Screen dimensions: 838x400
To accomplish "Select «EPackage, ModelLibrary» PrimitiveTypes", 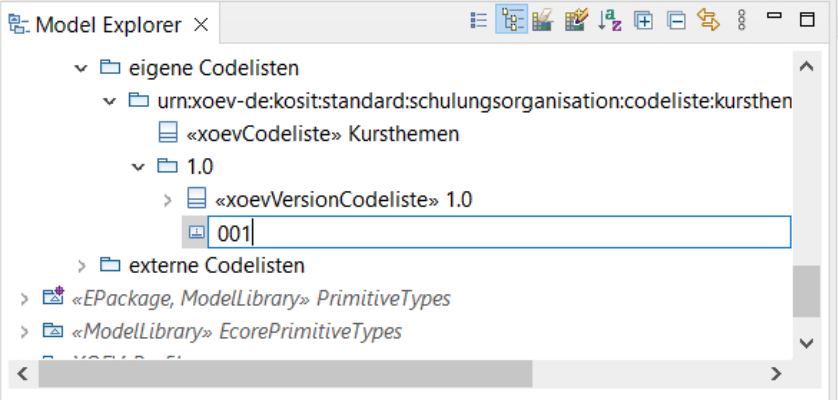I will coord(260,298).
